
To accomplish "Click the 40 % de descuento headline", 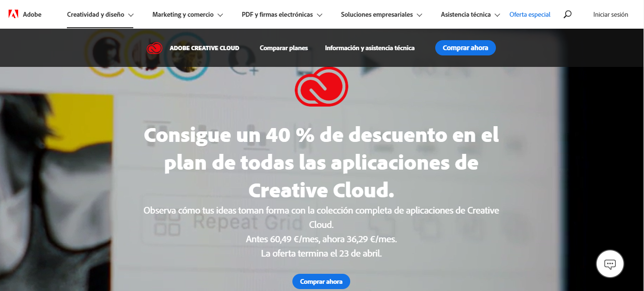I will (x=322, y=163).
